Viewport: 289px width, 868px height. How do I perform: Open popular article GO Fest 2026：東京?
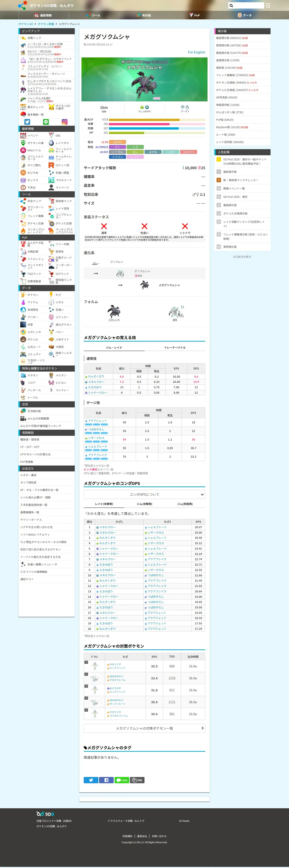[x=235, y=197]
